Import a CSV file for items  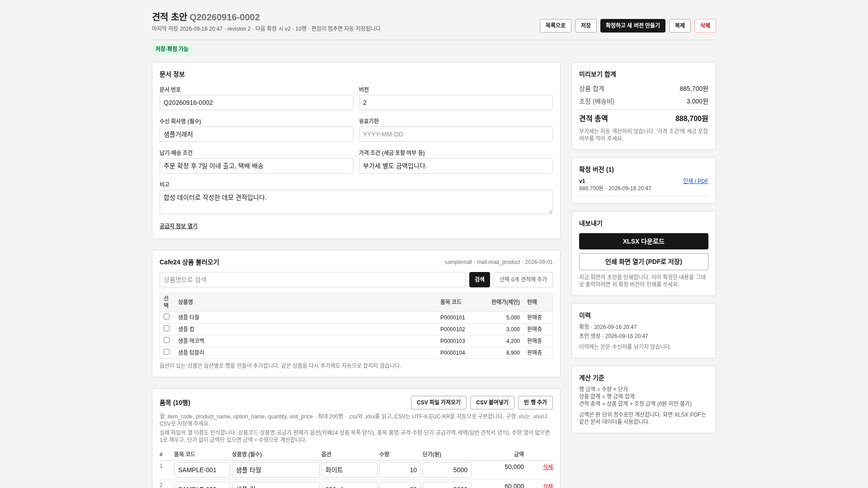coord(439,403)
